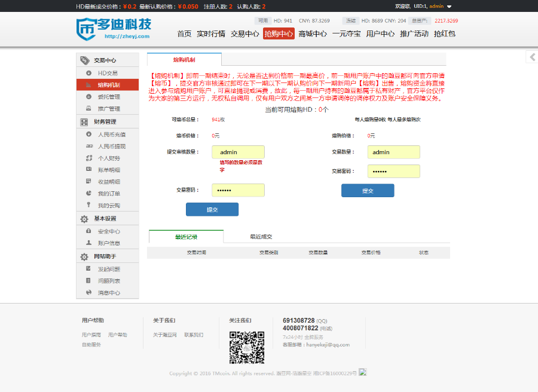Open 用户中心 in navigation

[380, 33]
